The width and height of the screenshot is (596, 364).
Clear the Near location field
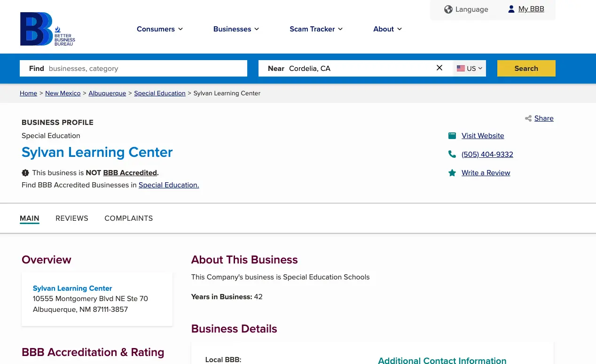[439, 68]
